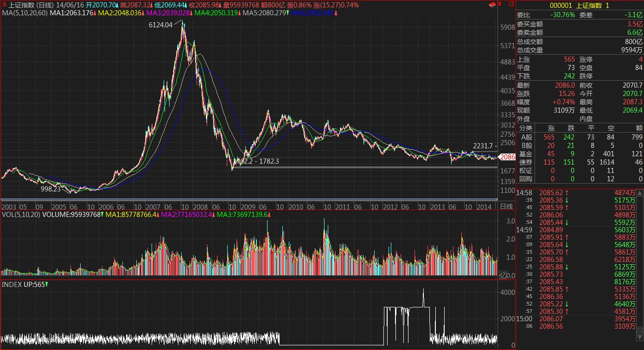Open VOL(5,10,20) indicator label
This screenshot has height=350, width=644.
pyautogui.click(x=21, y=215)
